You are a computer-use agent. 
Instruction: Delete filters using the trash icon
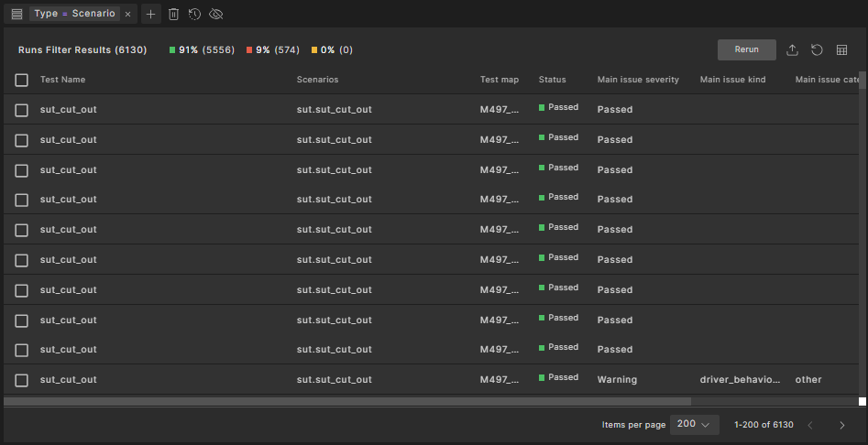point(173,14)
